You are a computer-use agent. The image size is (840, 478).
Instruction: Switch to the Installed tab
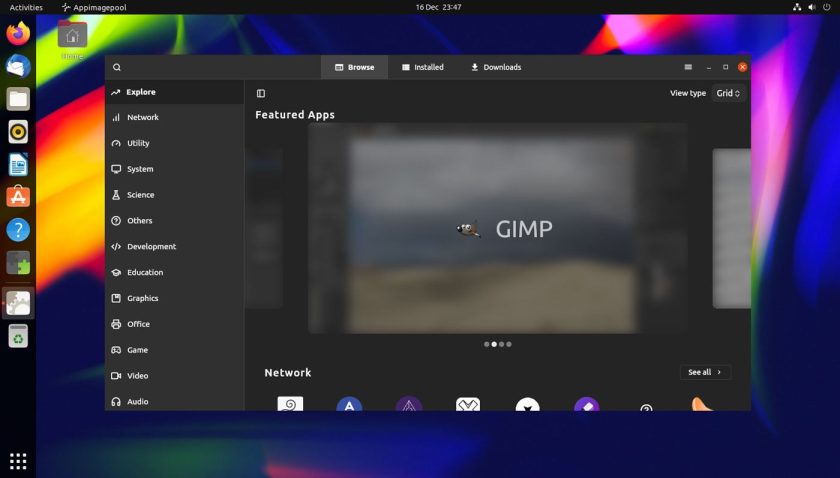tap(423, 68)
